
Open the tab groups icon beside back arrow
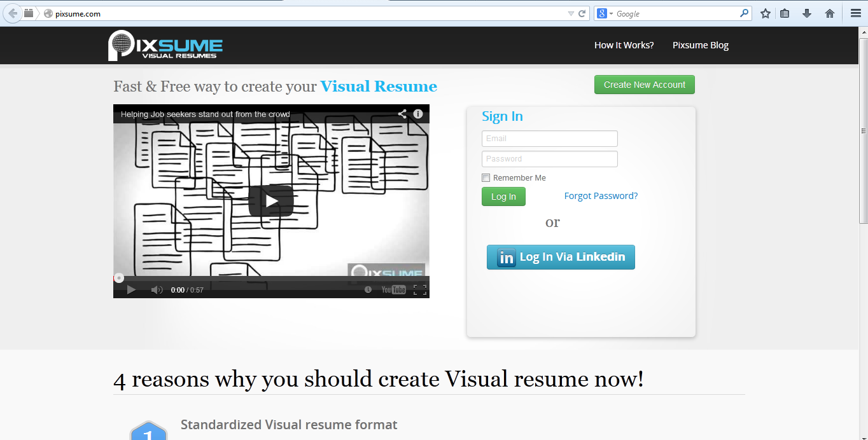pos(29,13)
